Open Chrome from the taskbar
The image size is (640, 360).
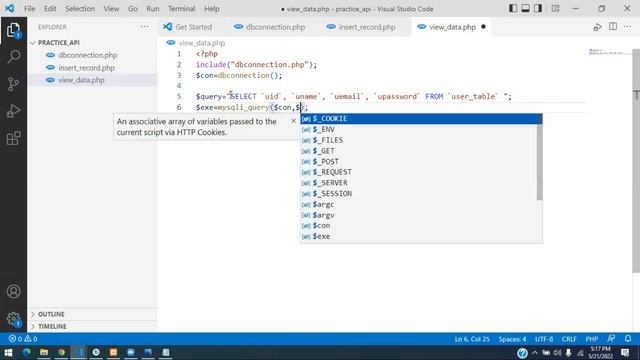[62, 352]
